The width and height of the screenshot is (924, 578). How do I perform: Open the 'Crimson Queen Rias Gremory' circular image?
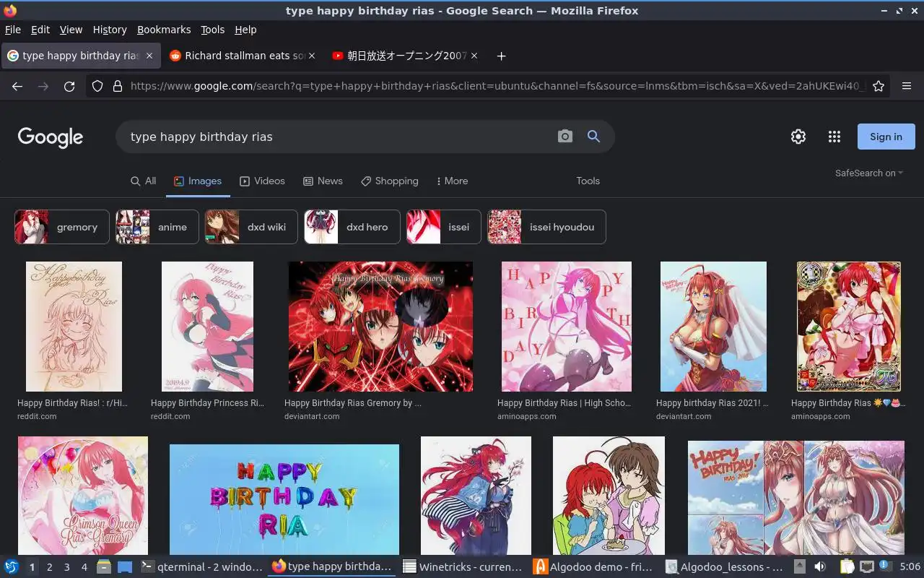(83, 496)
